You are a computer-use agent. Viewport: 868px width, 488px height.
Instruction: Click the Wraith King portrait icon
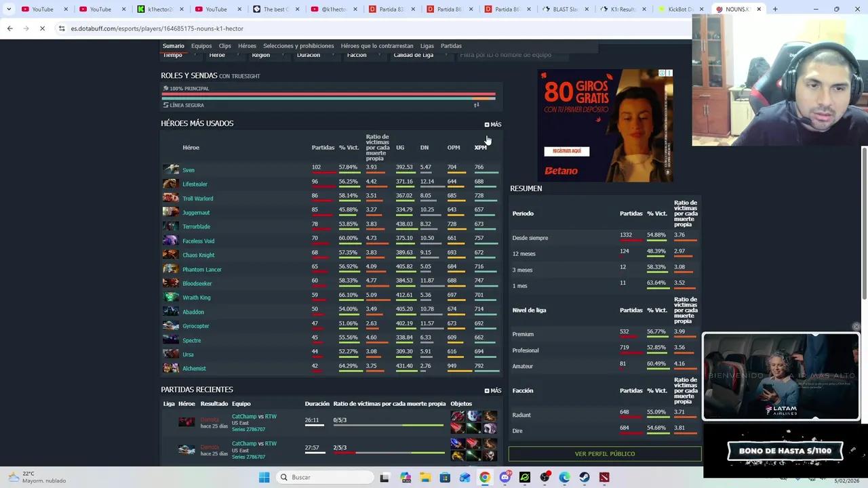click(171, 298)
